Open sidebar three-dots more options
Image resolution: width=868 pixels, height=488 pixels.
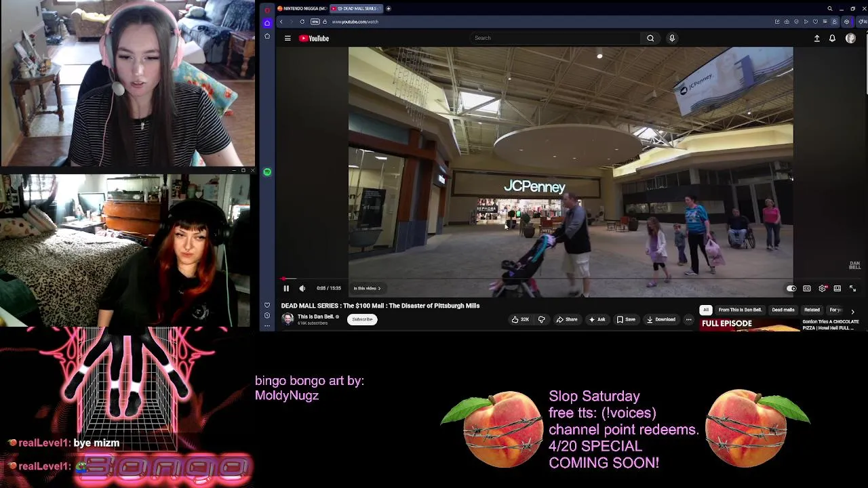pos(267,325)
